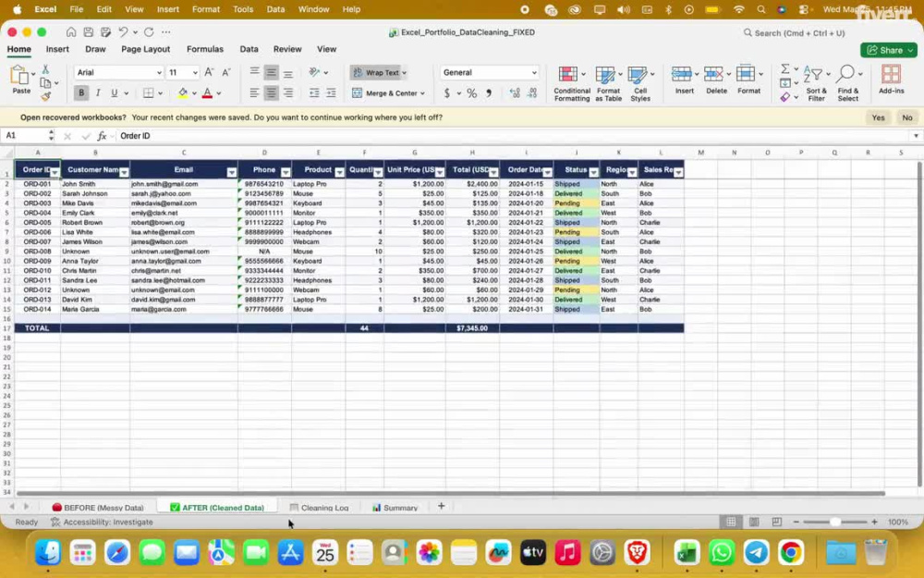This screenshot has width=924, height=578.
Task: Open the Status column filter dropdown
Action: pyautogui.click(x=593, y=172)
